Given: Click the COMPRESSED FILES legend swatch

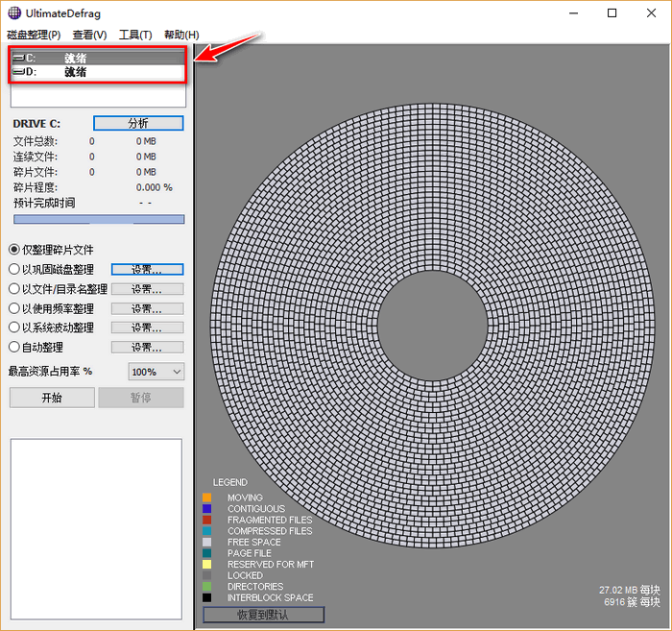Looking at the screenshot, I should (x=207, y=531).
